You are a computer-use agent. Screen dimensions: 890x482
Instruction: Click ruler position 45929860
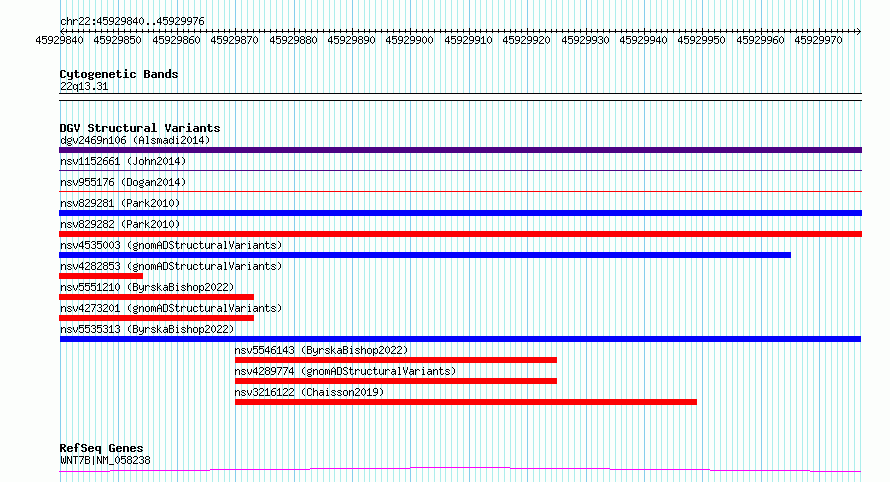pos(177,40)
